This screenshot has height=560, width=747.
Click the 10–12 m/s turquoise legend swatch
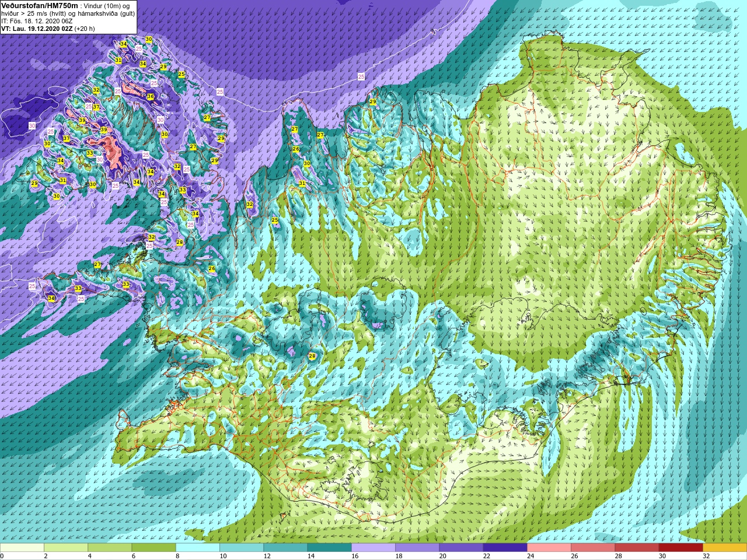[x=242, y=548]
